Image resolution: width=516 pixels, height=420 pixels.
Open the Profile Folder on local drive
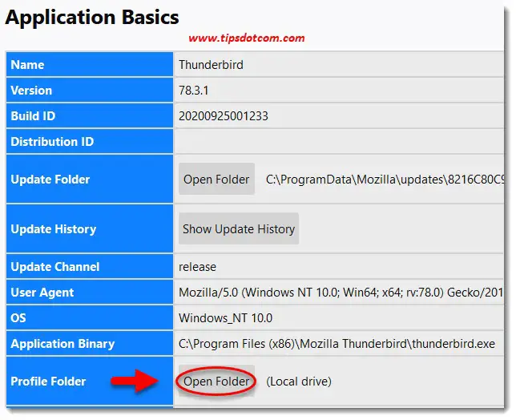[x=216, y=382]
